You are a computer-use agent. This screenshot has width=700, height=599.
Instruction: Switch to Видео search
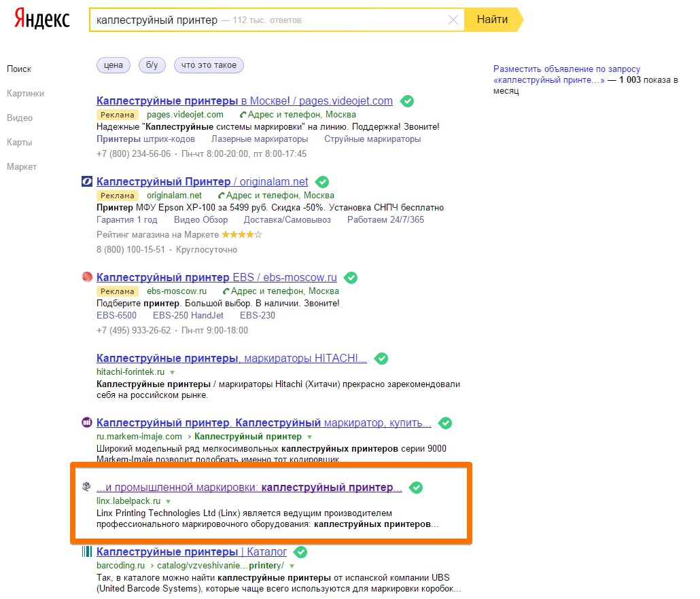click(20, 118)
